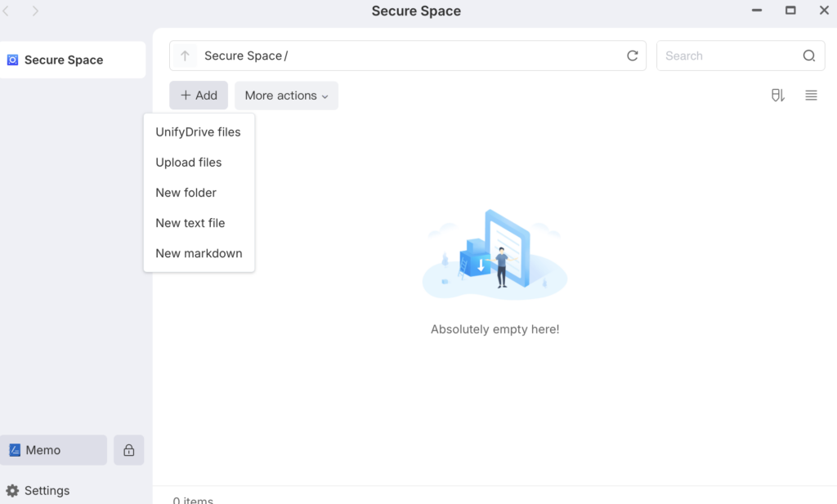Lock the Secure Space with padlock icon
Image resolution: width=837 pixels, height=504 pixels.
pyautogui.click(x=129, y=450)
